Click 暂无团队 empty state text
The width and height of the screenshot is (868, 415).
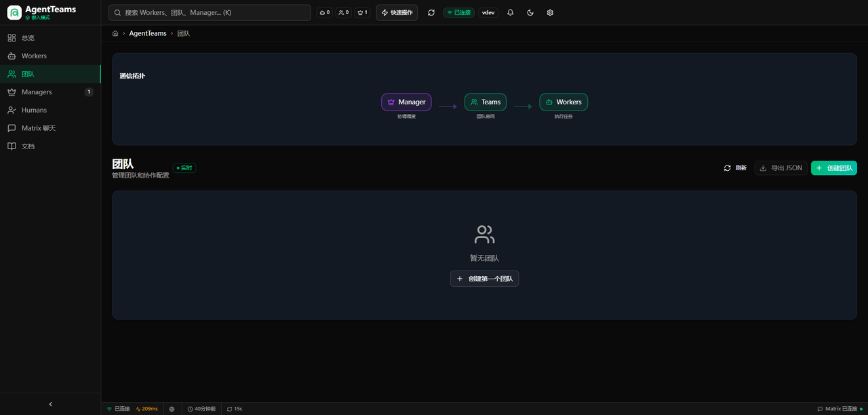(x=485, y=258)
